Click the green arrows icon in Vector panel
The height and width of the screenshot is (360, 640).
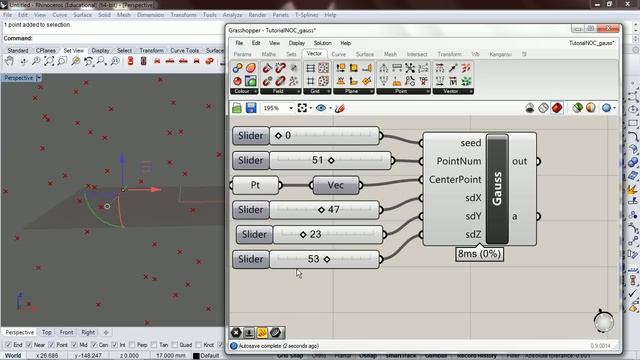(466, 81)
